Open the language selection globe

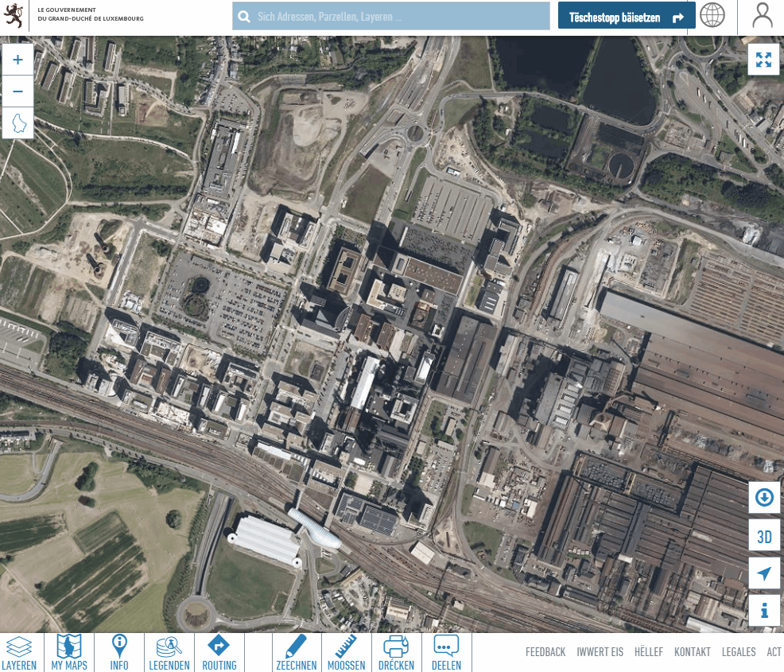pyautogui.click(x=712, y=16)
